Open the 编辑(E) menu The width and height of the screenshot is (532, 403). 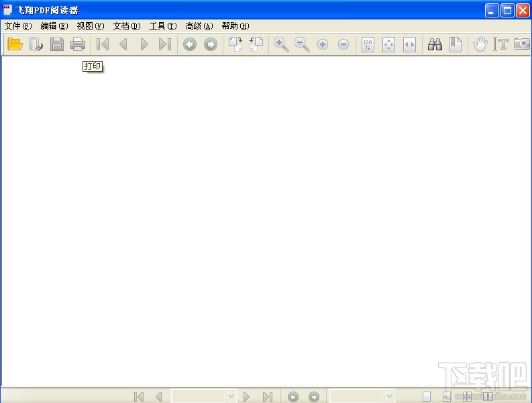[54, 26]
